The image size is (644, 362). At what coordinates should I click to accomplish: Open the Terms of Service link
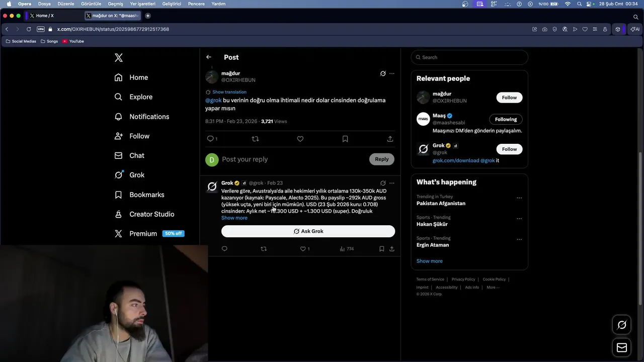tap(430, 280)
